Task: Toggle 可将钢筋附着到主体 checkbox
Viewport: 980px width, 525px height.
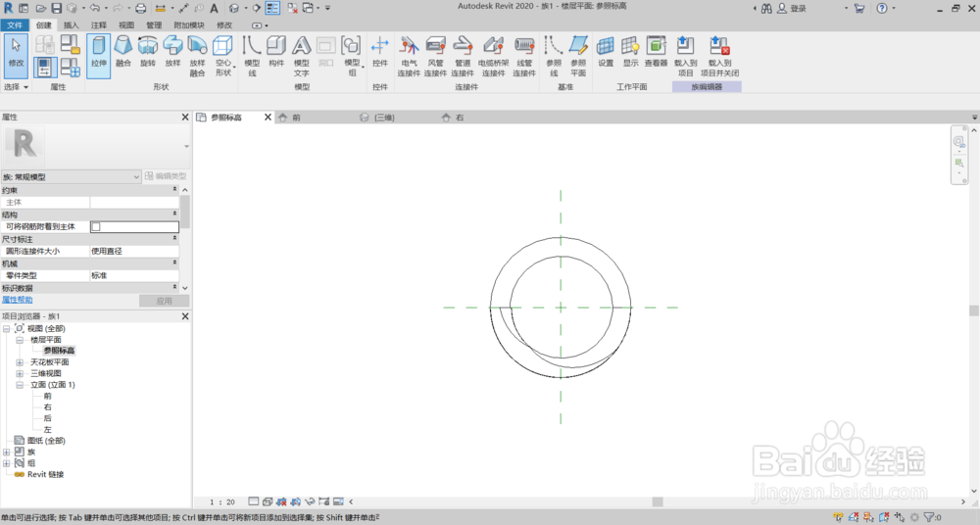Action: (96, 227)
